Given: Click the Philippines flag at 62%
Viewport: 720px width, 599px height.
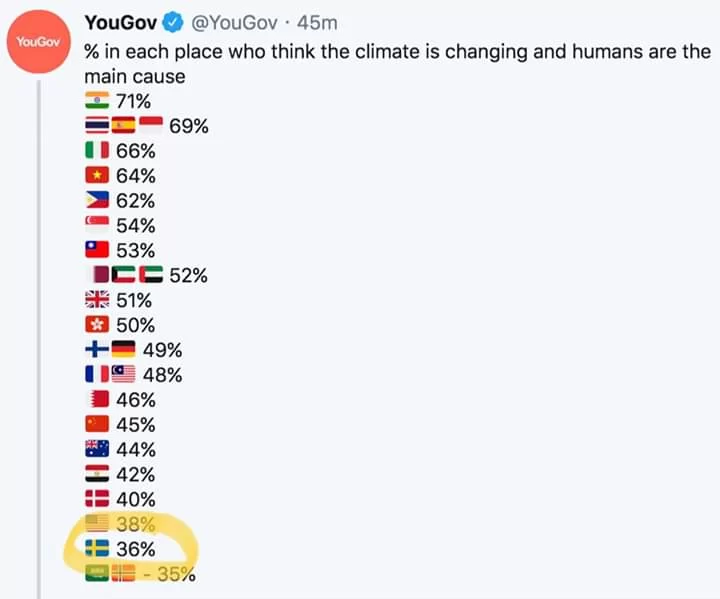Looking at the screenshot, I should (x=98, y=201).
